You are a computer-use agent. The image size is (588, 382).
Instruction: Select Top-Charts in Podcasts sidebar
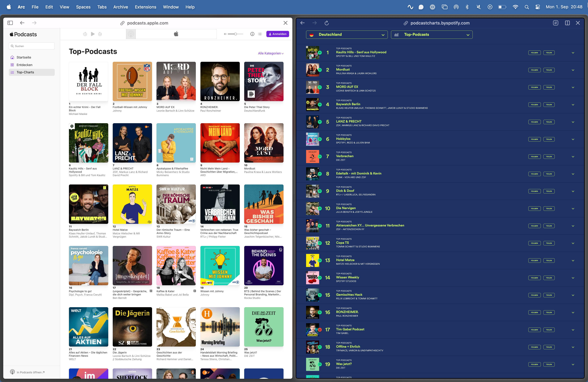32,72
